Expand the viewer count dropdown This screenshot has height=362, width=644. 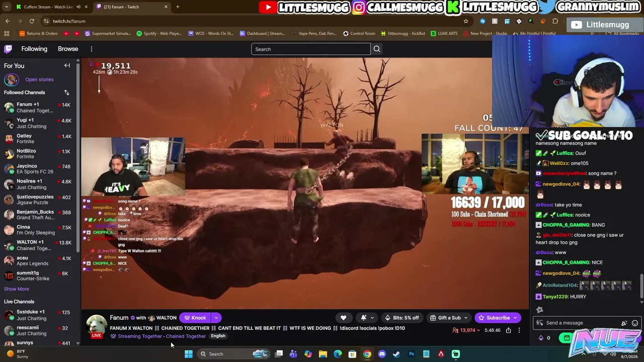coord(478,330)
